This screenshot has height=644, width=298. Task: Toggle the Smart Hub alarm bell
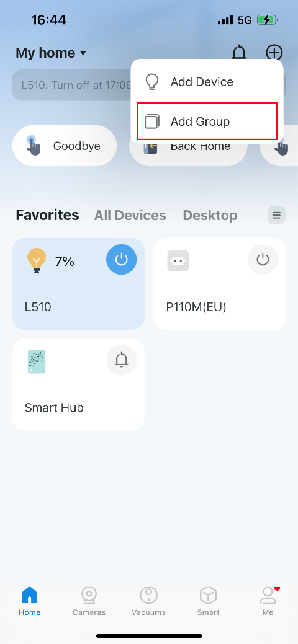(122, 360)
